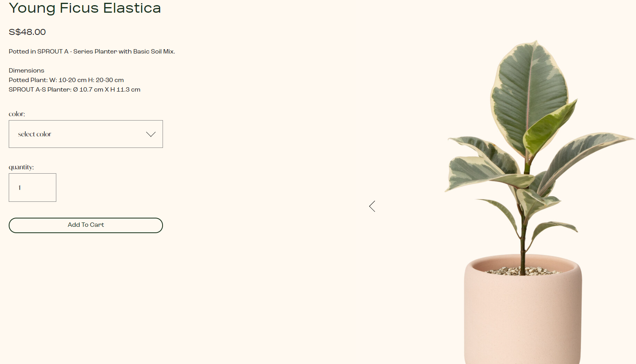
Task: Click the number 1 in quantity box
Action: [x=19, y=188]
